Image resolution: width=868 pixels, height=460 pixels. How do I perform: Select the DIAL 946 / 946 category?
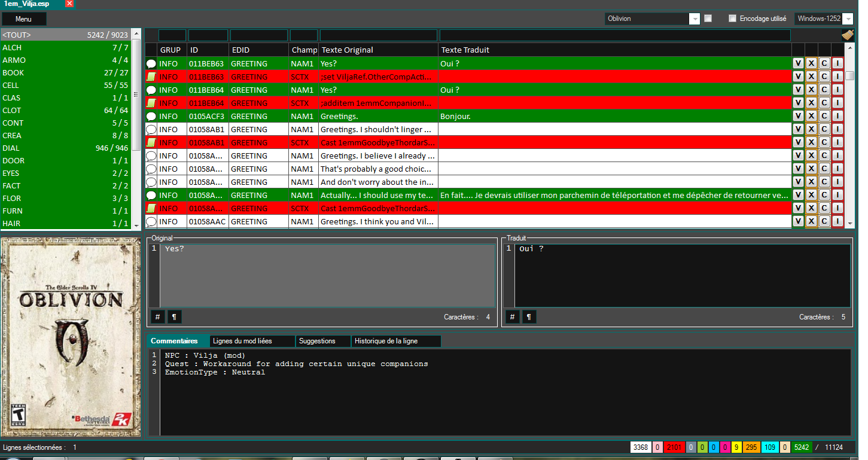coord(65,148)
